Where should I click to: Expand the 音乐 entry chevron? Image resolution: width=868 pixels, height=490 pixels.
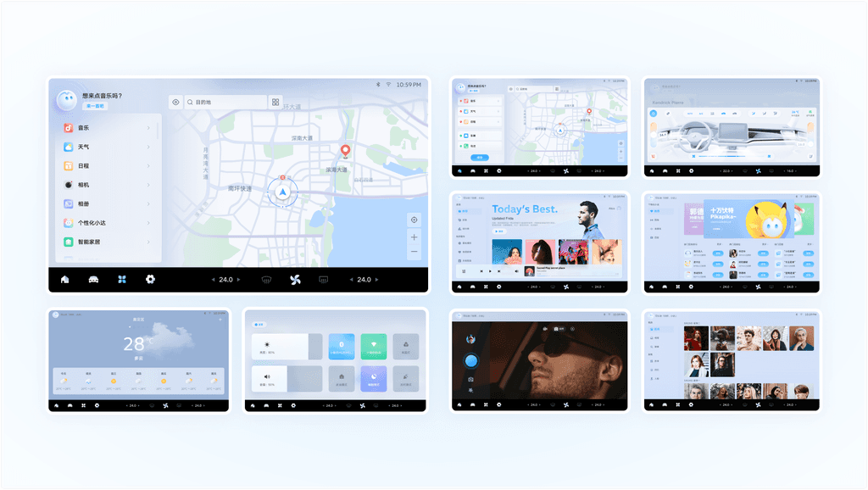pos(148,128)
